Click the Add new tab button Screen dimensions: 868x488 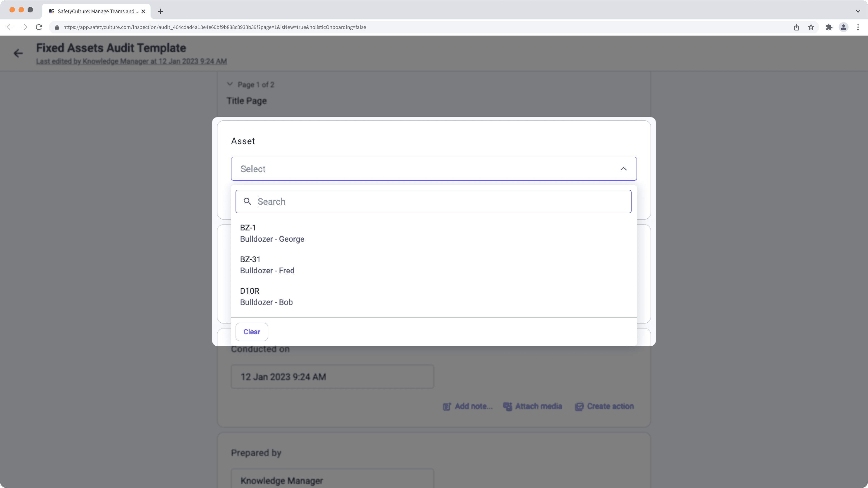click(x=160, y=11)
